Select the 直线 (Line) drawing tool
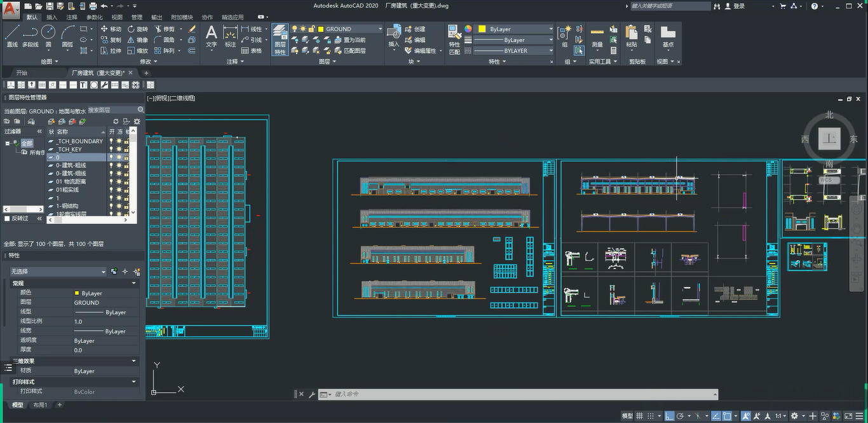Screen dimensions: 868x423 tap(12, 36)
